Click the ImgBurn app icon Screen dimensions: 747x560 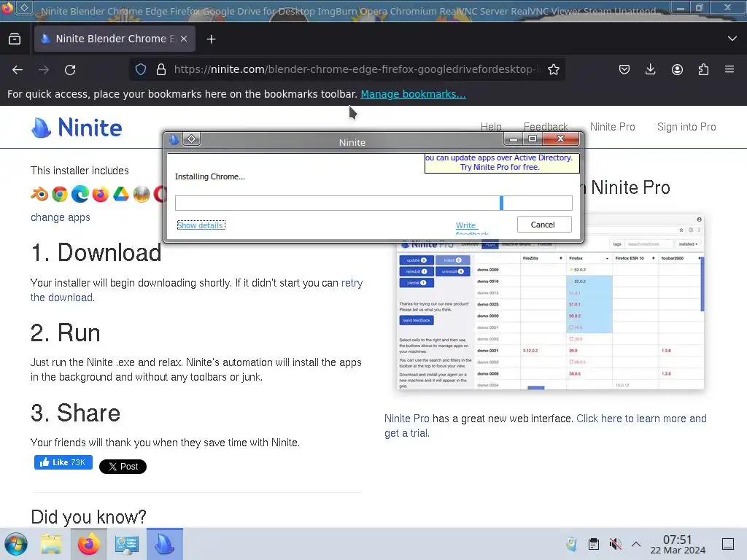[x=142, y=194]
